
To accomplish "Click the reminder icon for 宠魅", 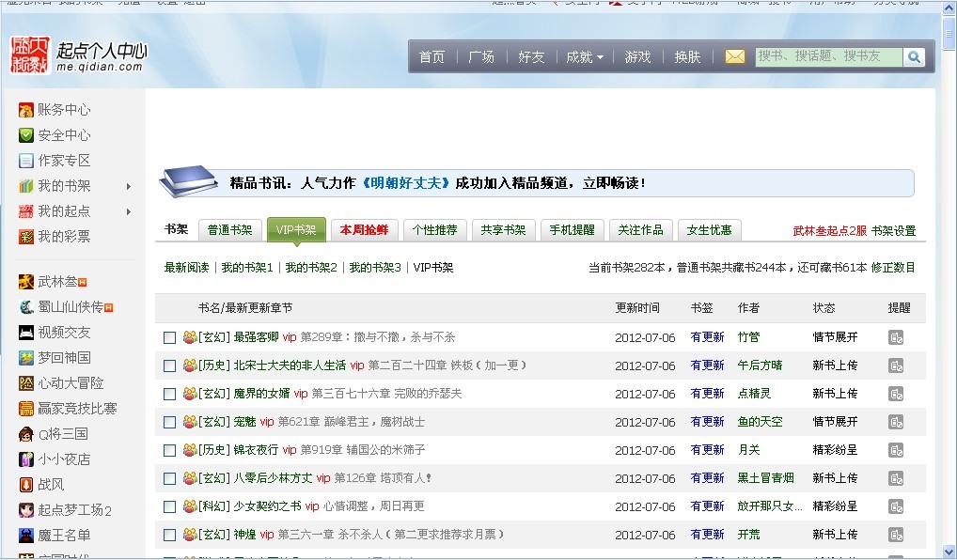I will click(895, 422).
